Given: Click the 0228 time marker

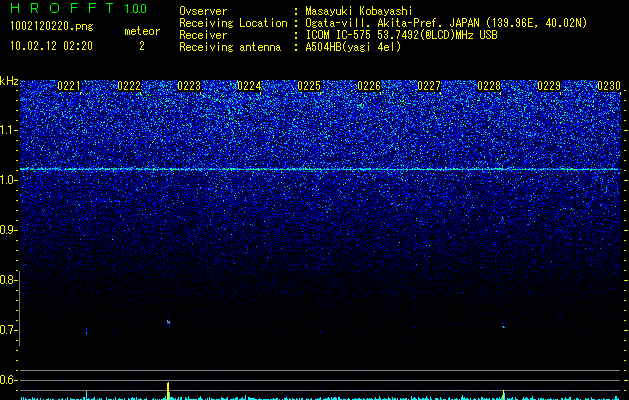Looking at the screenshot, I should click(x=489, y=86).
